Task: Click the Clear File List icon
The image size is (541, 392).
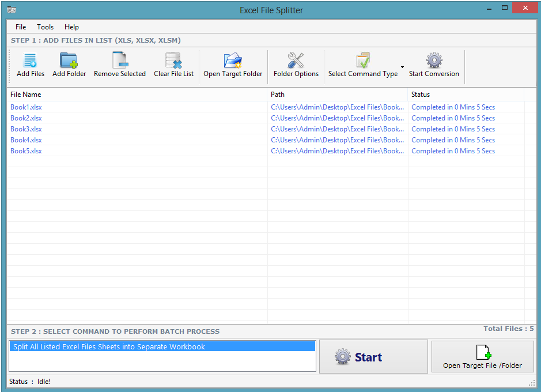Action: (x=173, y=60)
